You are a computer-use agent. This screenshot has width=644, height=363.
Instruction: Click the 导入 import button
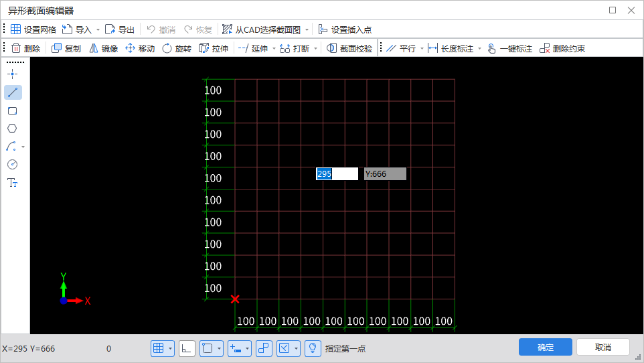click(x=77, y=29)
